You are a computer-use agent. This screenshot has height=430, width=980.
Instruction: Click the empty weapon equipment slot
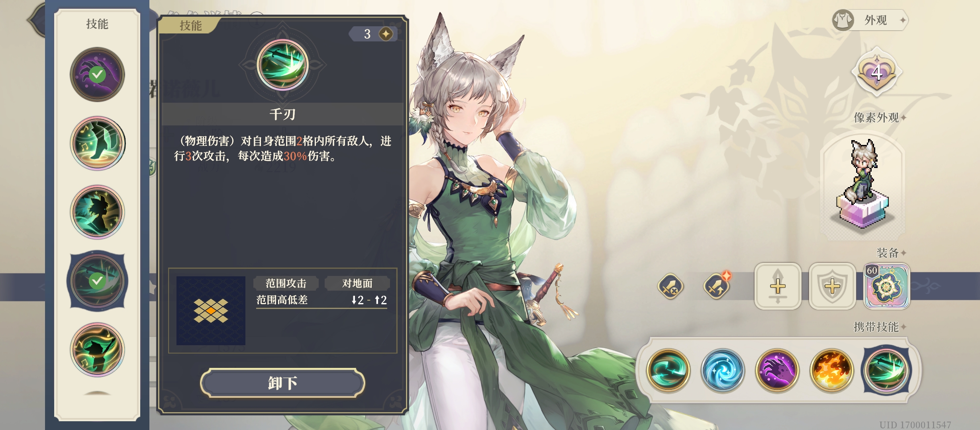pos(778,286)
